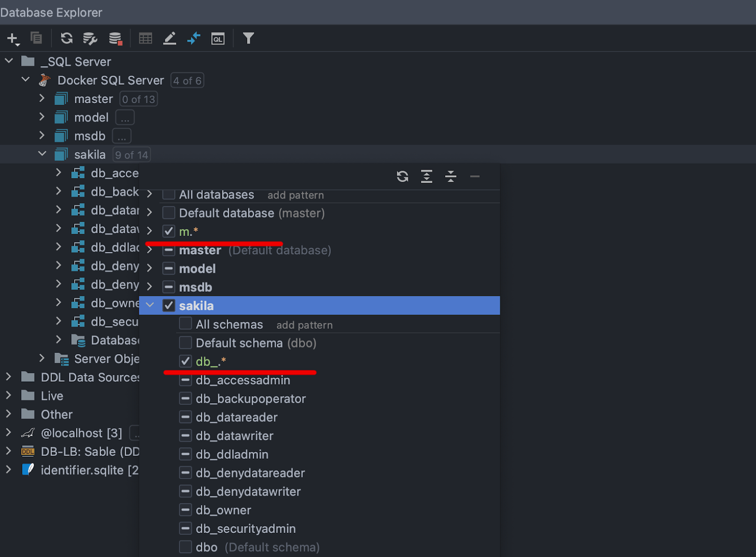Click the New (plus) toolbar icon

coord(13,38)
